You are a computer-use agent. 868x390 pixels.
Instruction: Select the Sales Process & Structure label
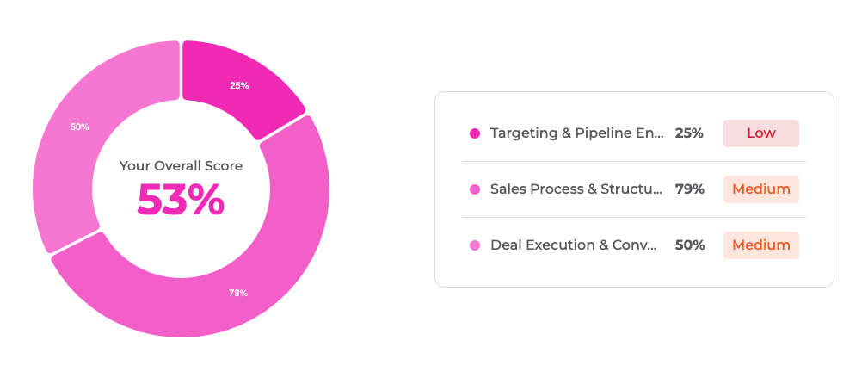(x=576, y=189)
